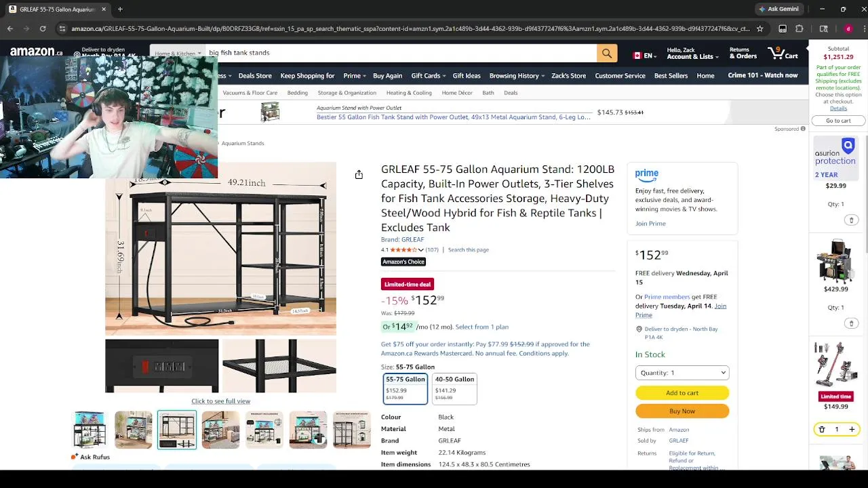Screen dimensions: 868x488
Task: Open the browser extensions puzzle icon
Action: point(800,28)
